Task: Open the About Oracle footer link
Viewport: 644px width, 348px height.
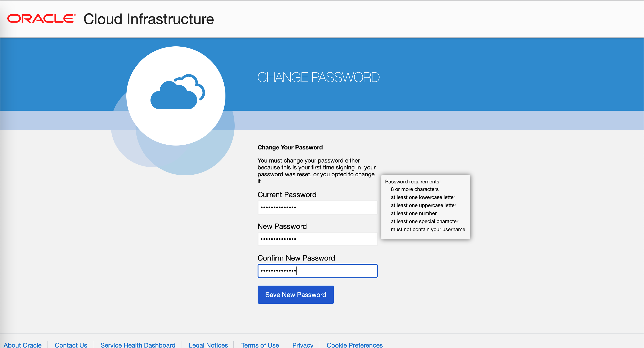Action: tap(22, 345)
